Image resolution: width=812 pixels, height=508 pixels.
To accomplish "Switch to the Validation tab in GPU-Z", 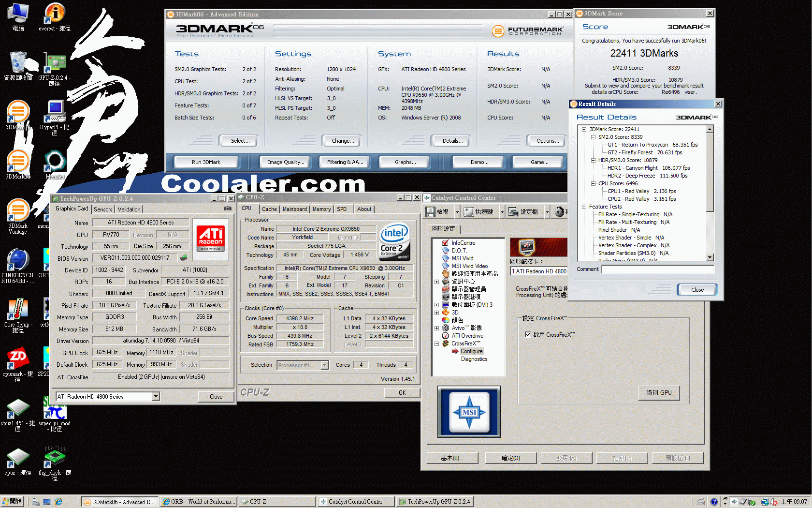I will point(129,209).
